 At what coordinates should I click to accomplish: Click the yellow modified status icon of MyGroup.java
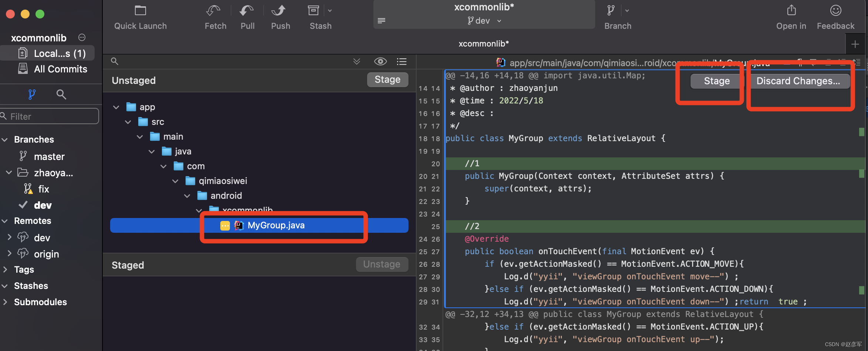pyautogui.click(x=225, y=225)
